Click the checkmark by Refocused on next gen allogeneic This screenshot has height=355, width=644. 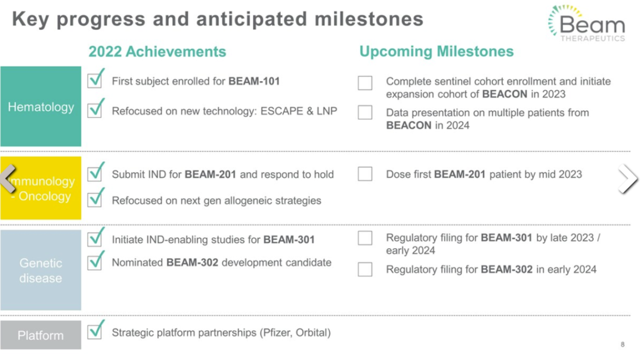click(95, 197)
